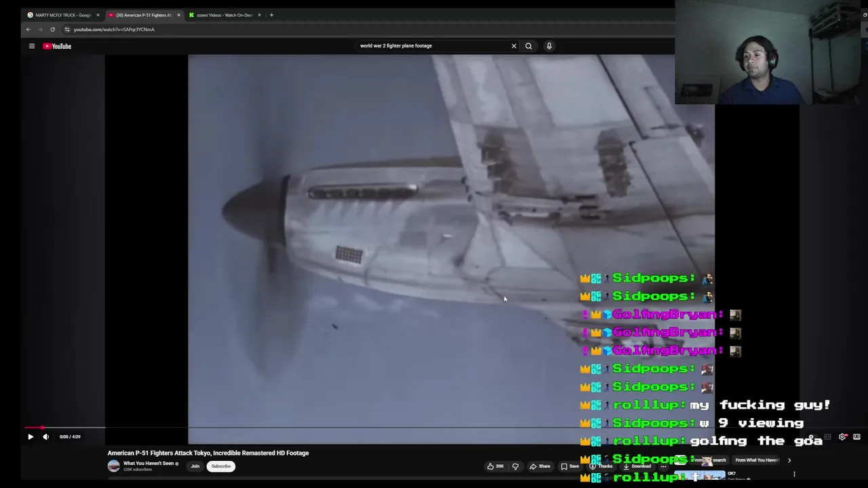Close the ozemi Videos tab
The height and width of the screenshot is (488, 868).
tap(259, 15)
